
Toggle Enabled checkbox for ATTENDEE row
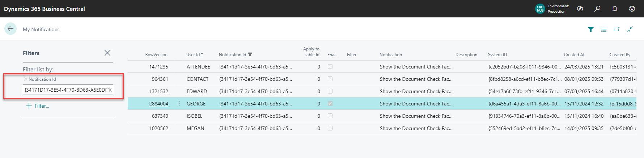[330, 67]
